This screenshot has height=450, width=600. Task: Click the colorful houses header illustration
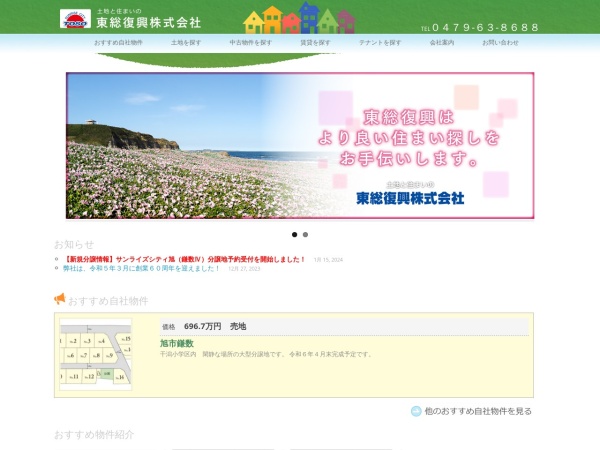click(300, 18)
